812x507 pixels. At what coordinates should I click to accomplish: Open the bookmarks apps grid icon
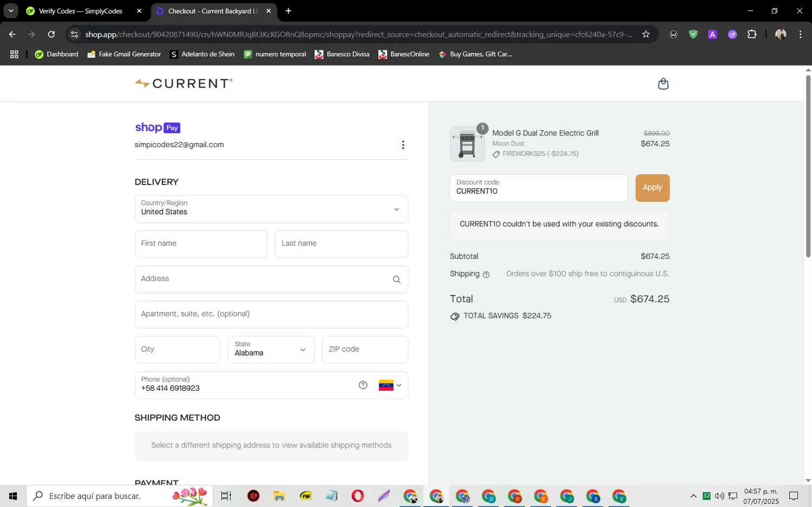pos(14,54)
